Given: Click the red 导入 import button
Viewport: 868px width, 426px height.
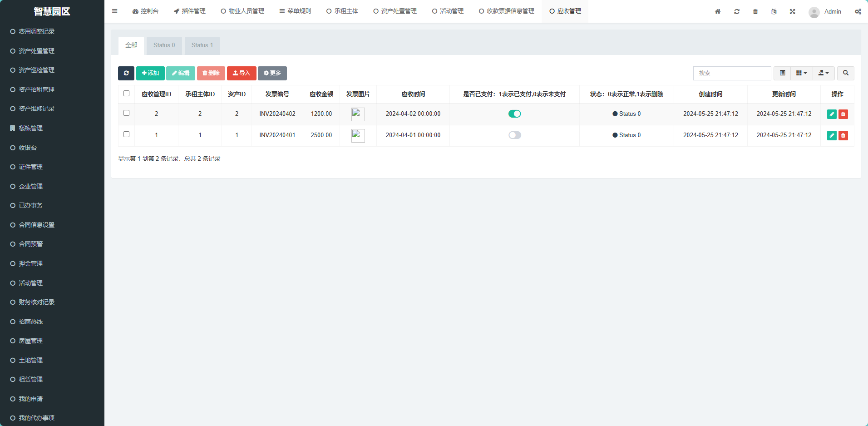Looking at the screenshot, I should (242, 73).
